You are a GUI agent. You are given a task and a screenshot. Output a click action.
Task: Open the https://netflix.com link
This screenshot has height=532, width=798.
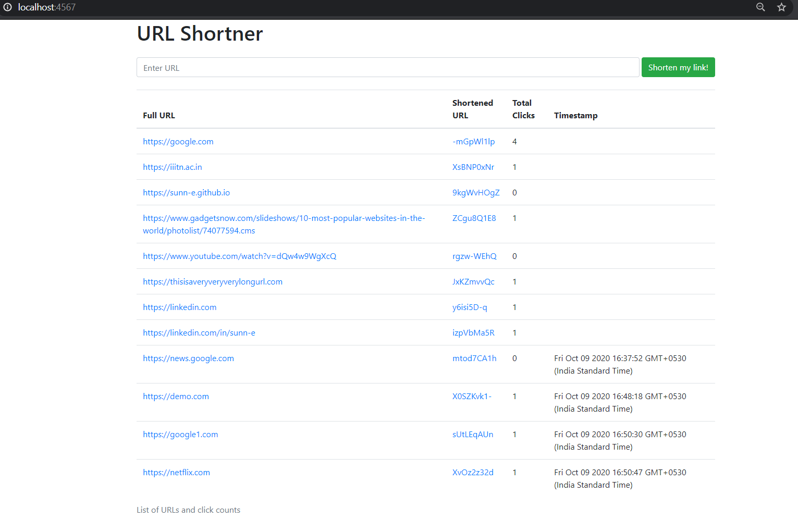[177, 472]
